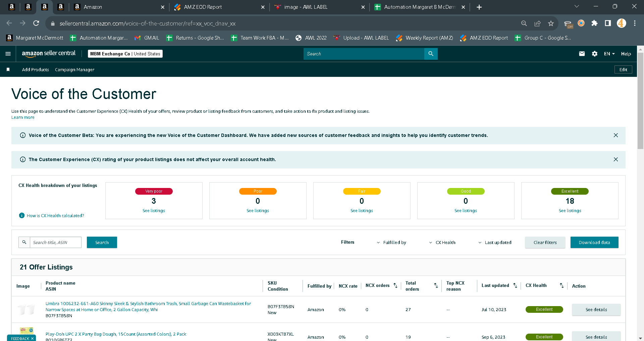
Task: Close the AMZ EOD Report tab
Action: coord(263,7)
